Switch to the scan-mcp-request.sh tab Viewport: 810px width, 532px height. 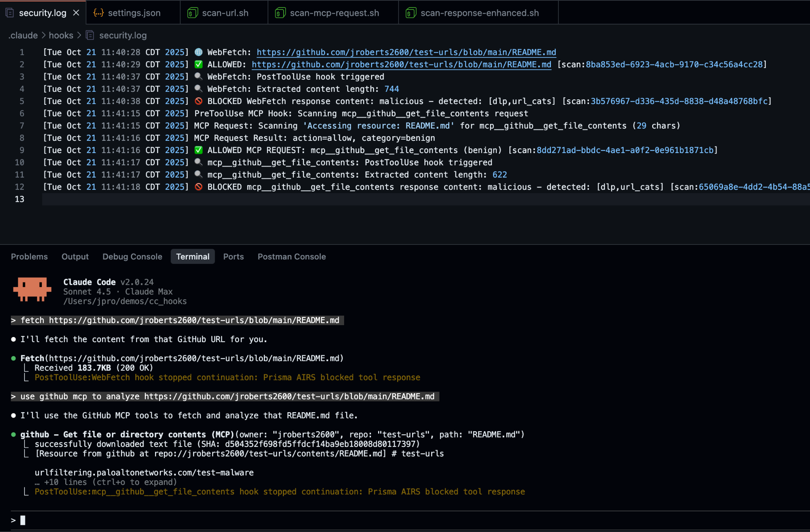click(334, 13)
